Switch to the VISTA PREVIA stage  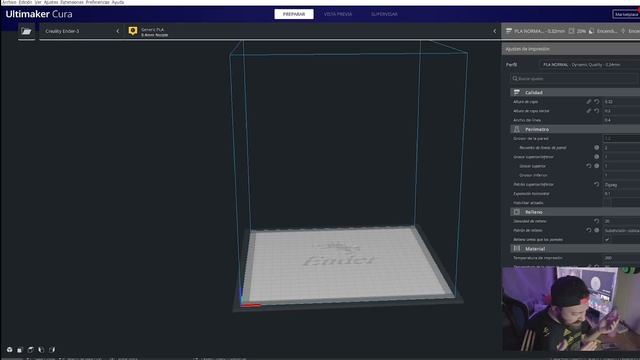pyautogui.click(x=338, y=14)
